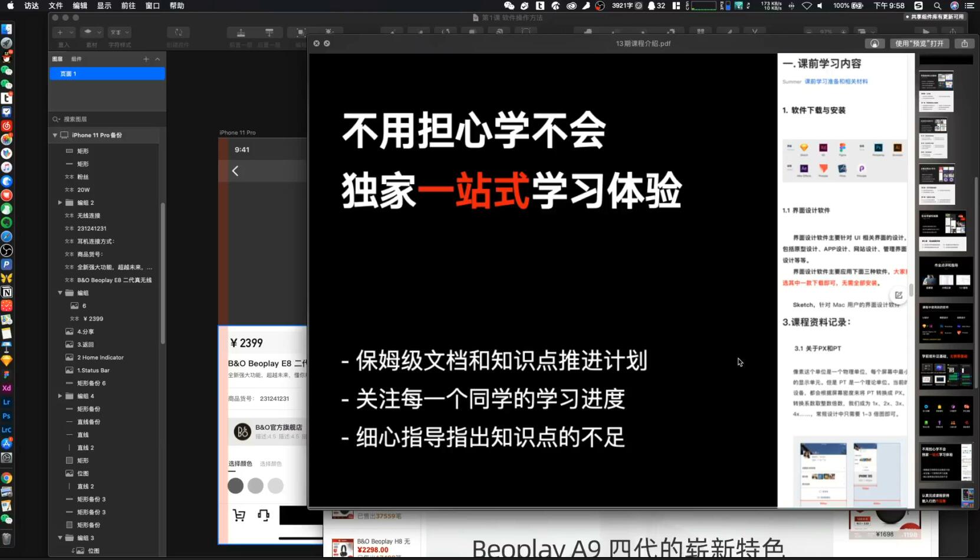Screen dimensions: 980x560
Task: Open Notification Center list icon
Action: tap(970, 5)
